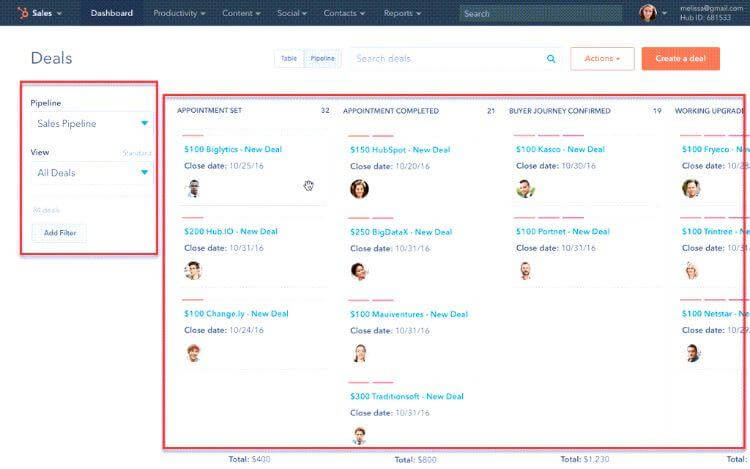This screenshot has width=750, height=469.
Task: Click the Appointment Completed column header
Action: pos(391,111)
